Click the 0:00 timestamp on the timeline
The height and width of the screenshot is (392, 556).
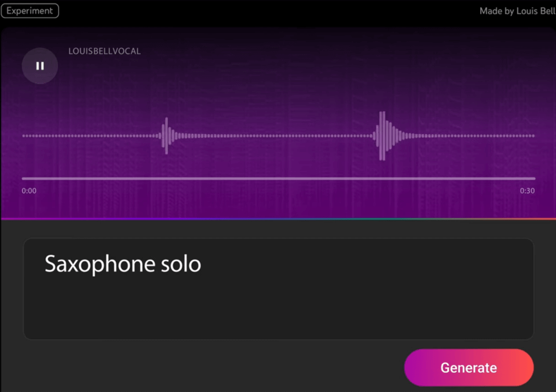(28, 190)
